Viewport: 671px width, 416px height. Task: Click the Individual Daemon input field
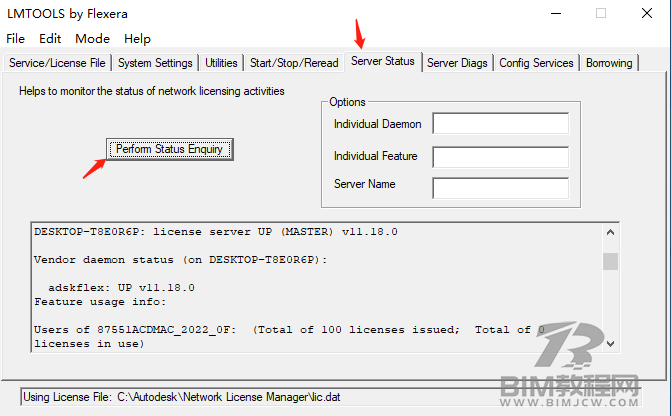pos(501,123)
